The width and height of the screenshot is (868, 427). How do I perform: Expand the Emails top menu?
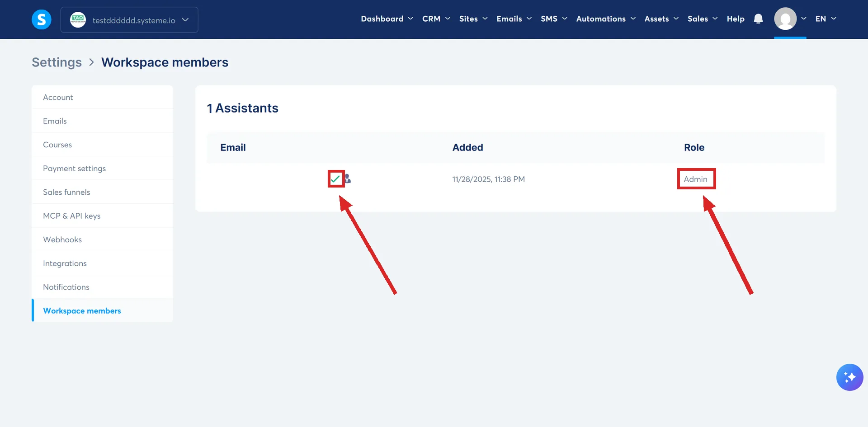point(514,19)
